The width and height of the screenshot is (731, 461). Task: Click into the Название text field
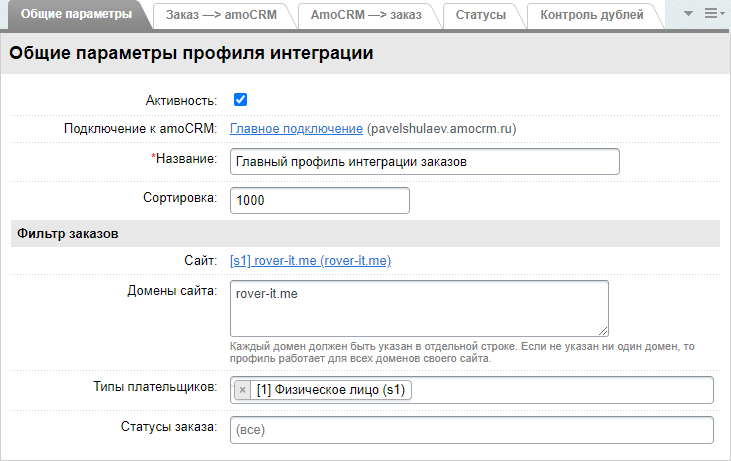(x=425, y=162)
